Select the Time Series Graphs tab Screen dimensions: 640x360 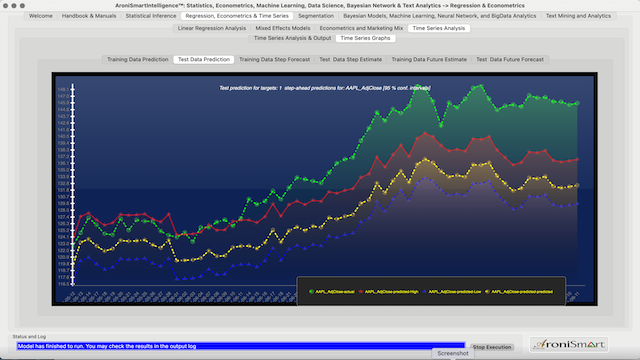click(x=365, y=38)
